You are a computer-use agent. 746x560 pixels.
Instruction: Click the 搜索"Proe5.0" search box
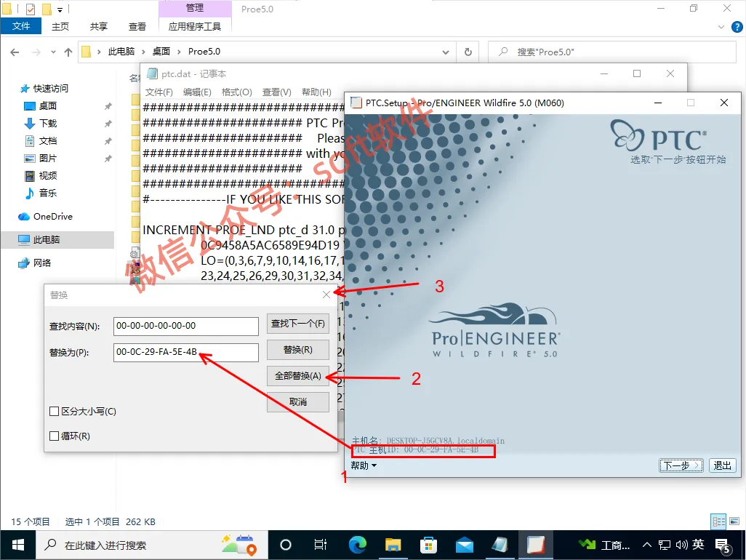coord(614,52)
